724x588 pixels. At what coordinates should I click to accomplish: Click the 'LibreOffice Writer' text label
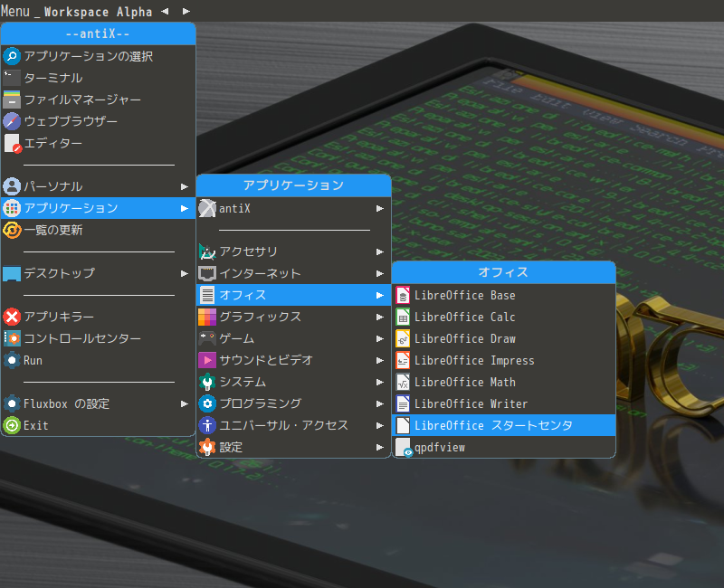pyautogui.click(x=471, y=403)
